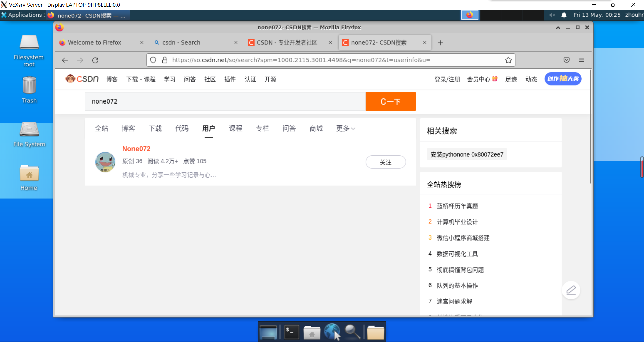Click 学习 in CSDN navigation
The image size is (644, 342).
(170, 79)
